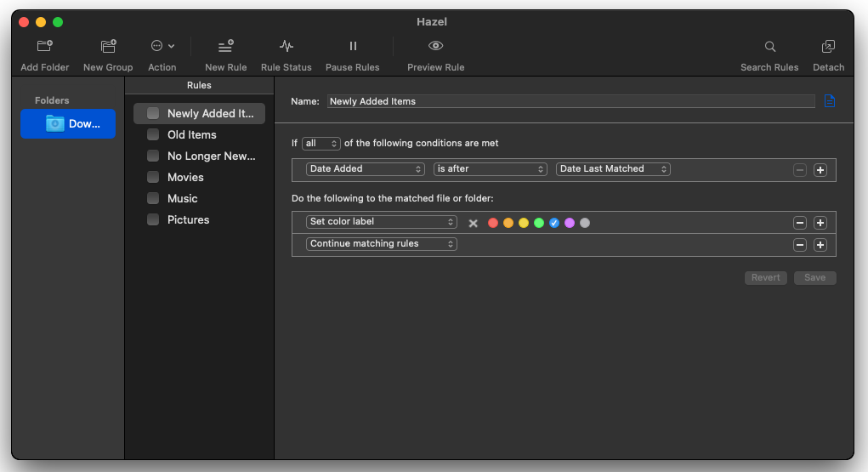Open the Action toolbar menu

162,46
